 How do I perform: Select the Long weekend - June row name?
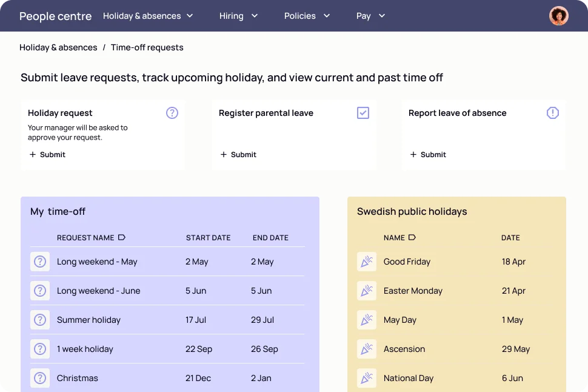click(x=99, y=291)
